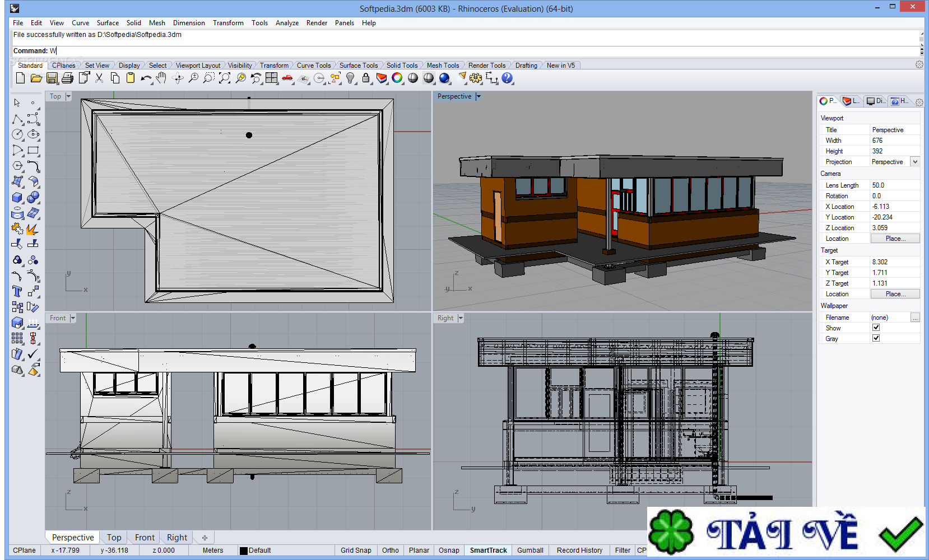Screen dimensions: 929x560
Task: Toggle the wallpaper Gray checkbox
Action: click(x=876, y=338)
